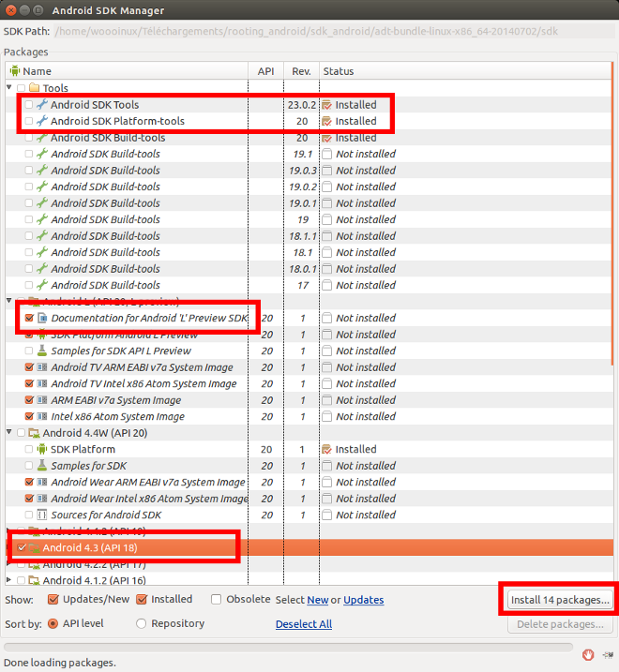This screenshot has width=619, height=672.
Task: Click the log icon at bottom right corner
Action: tap(609, 654)
